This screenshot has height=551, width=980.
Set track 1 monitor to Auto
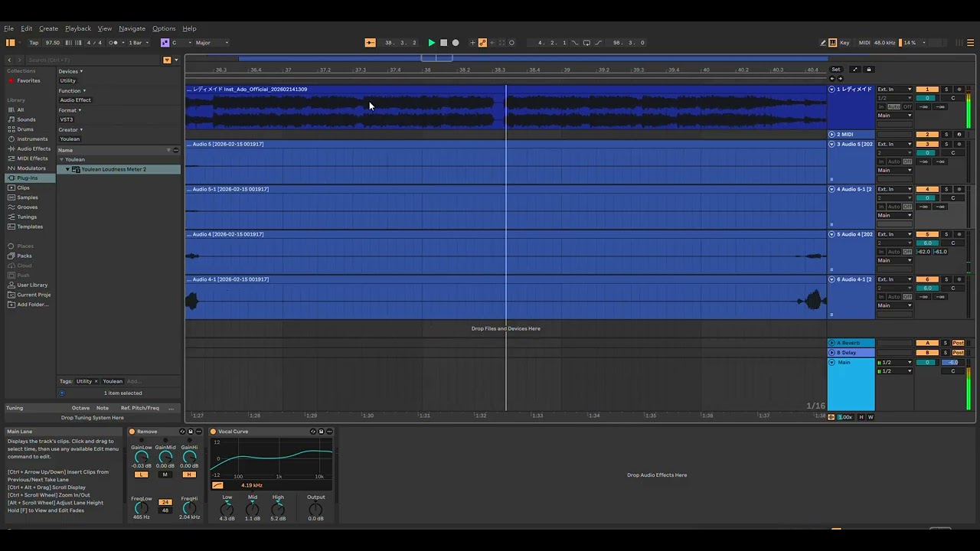pyautogui.click(x=893, y=106)
